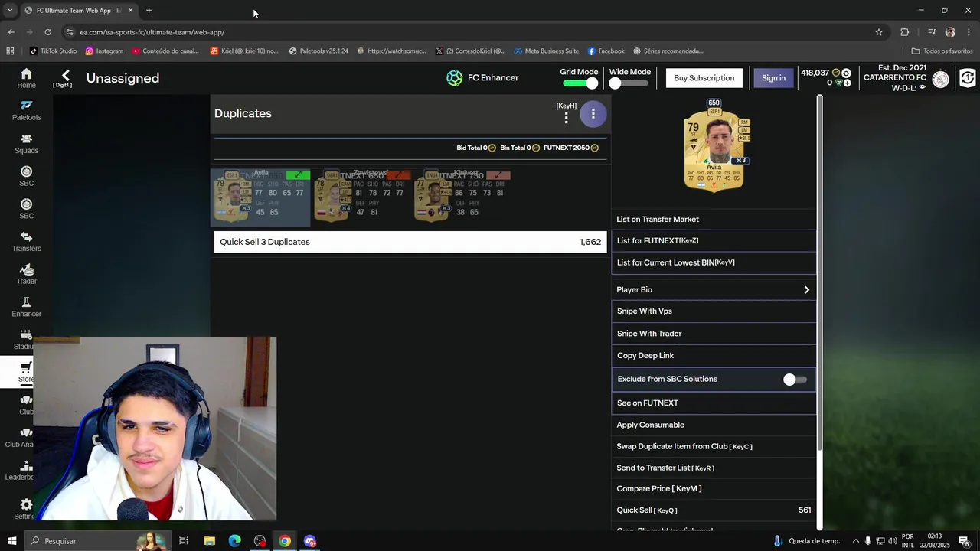Click the club crest badge

click(941, 79)
